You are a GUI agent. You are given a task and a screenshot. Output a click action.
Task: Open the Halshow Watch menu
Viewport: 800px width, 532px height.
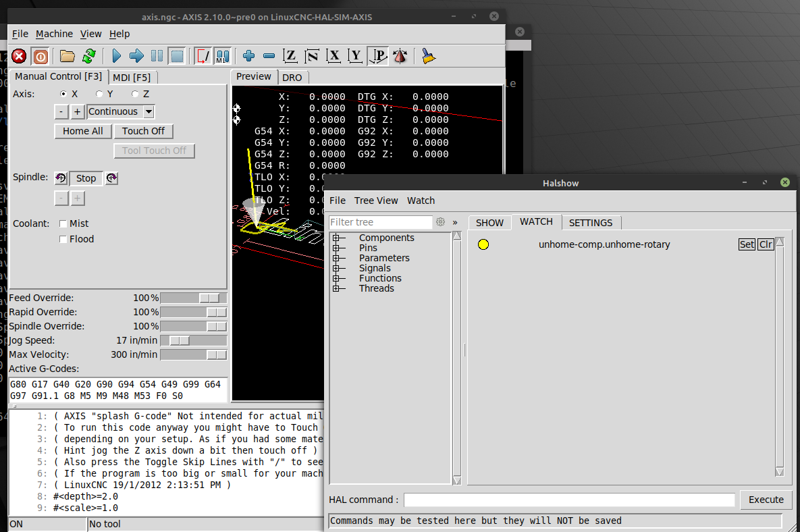pyautogui.click(x=421, y=201)
